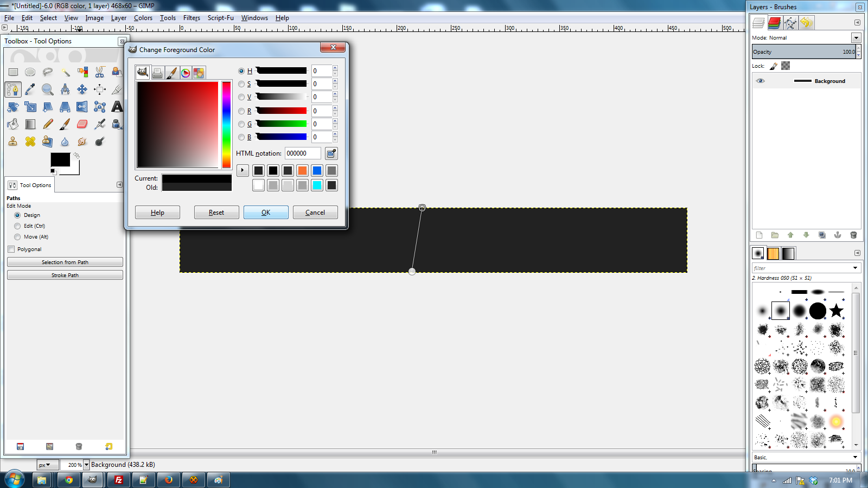Open Brushes dock tab menu arrow
The image size is (868, 488).
point(857,253)
